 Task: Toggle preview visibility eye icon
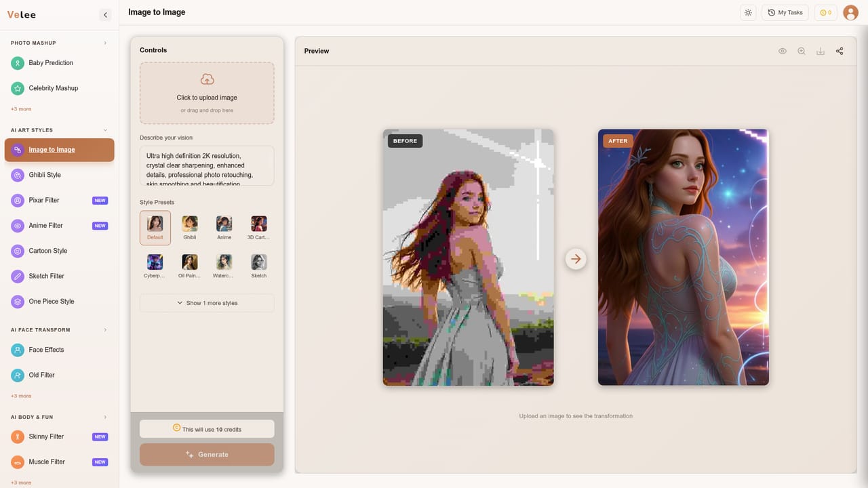[783, 51]
